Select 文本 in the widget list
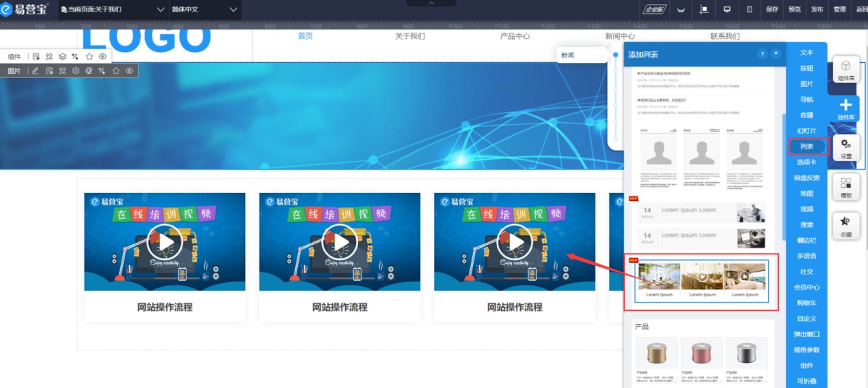Screen dimensions: 868x388 tap(807, 52)
